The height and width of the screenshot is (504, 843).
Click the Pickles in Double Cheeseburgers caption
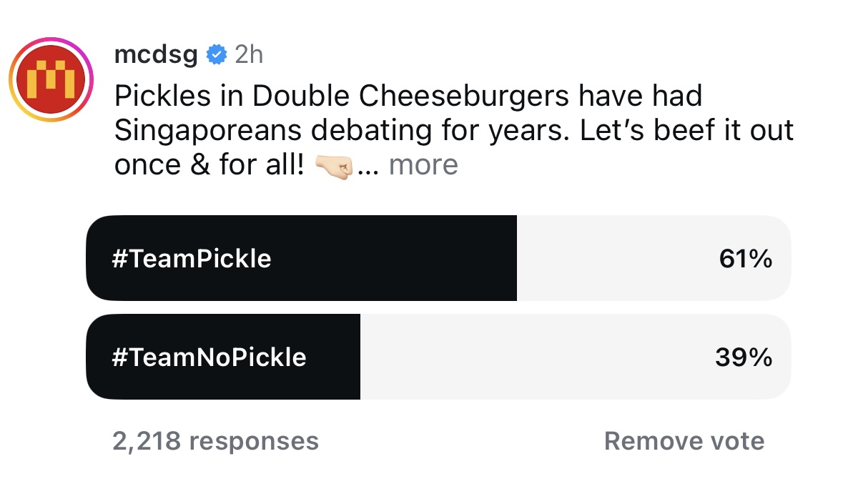click(x=454, y=131)
